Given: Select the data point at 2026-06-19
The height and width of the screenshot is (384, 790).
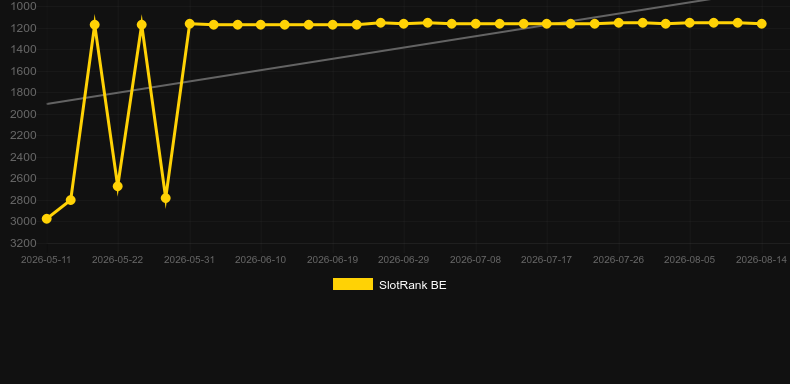Looking at the screenshot, I should tap(333, 25).
